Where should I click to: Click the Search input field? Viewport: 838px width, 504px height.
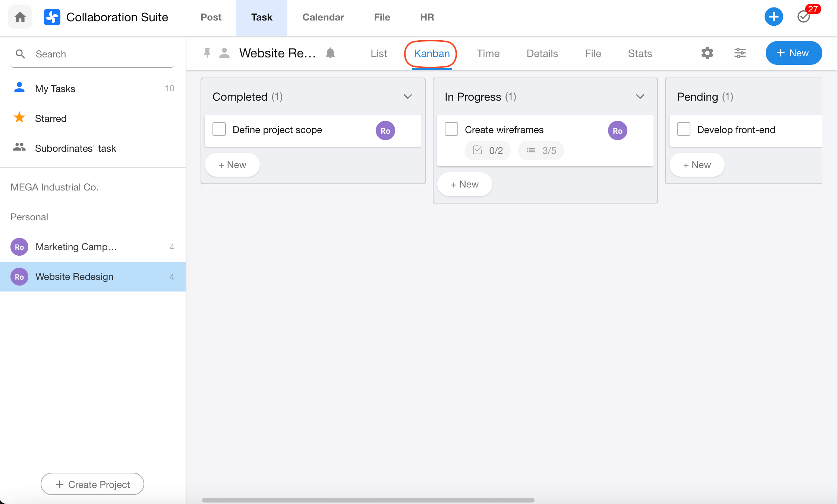pyautogui.click(x=101, y=54)
